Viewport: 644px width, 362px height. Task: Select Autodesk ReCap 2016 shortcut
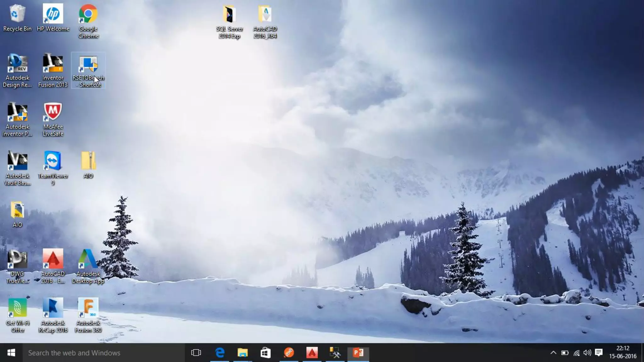coord(53,308)
